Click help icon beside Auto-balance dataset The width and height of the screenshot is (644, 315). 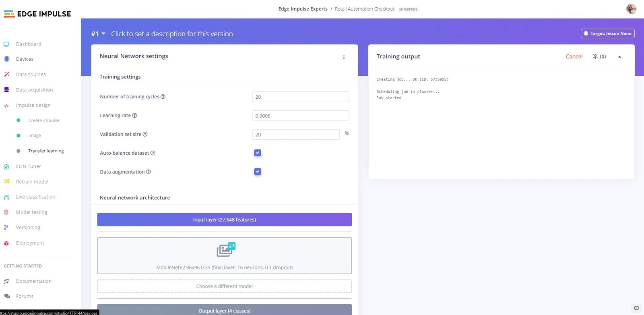[153, 153]
